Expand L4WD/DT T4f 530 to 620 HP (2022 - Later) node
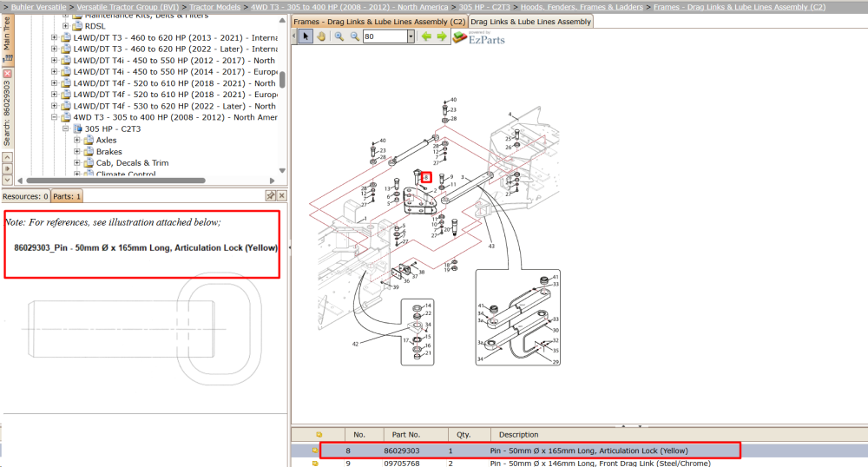The width and height of the screenshot is (868, 467). click(x=54, y=106)
